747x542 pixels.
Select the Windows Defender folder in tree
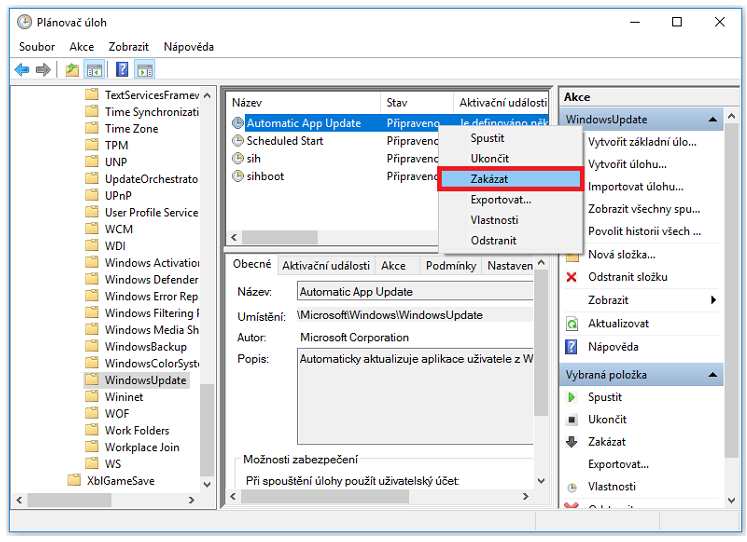pos(151,280)
